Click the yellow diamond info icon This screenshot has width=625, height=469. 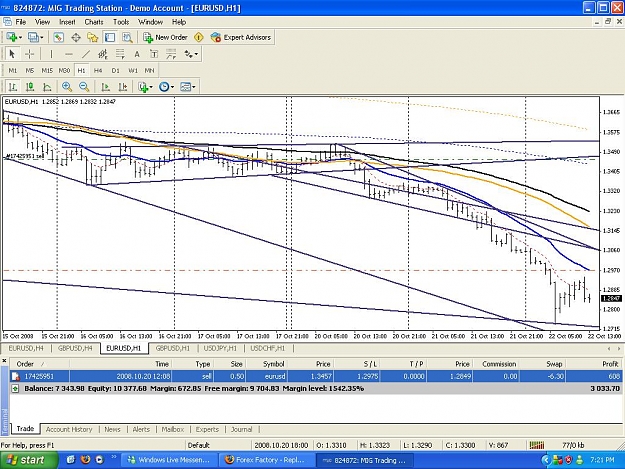(x=199, y=37)
